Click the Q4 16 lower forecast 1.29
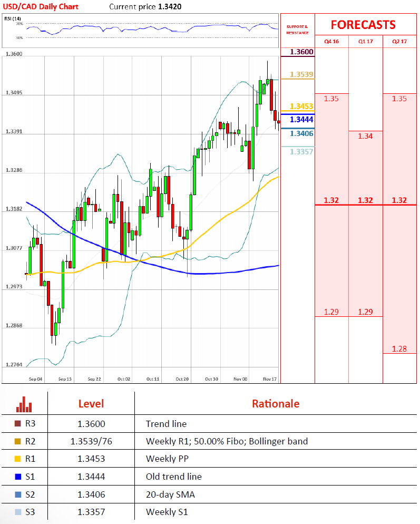420x524 pixels. tap(331, 312)
